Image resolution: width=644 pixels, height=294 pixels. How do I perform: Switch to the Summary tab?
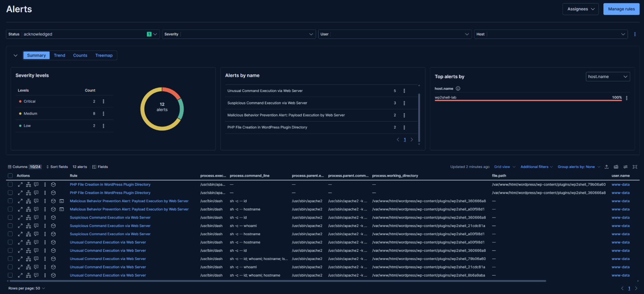pyautogui.click(x=36, y=55)
